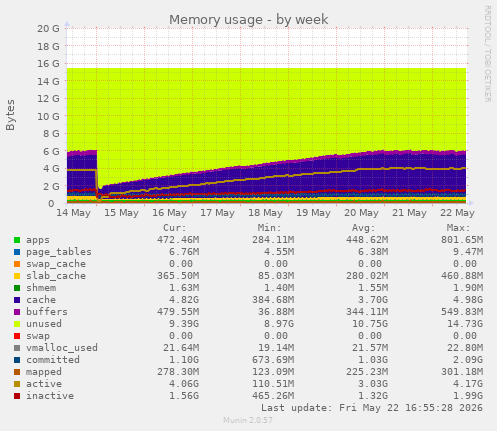
Task: Click the active current value 4.06G
Action: [x=184, y=384]
